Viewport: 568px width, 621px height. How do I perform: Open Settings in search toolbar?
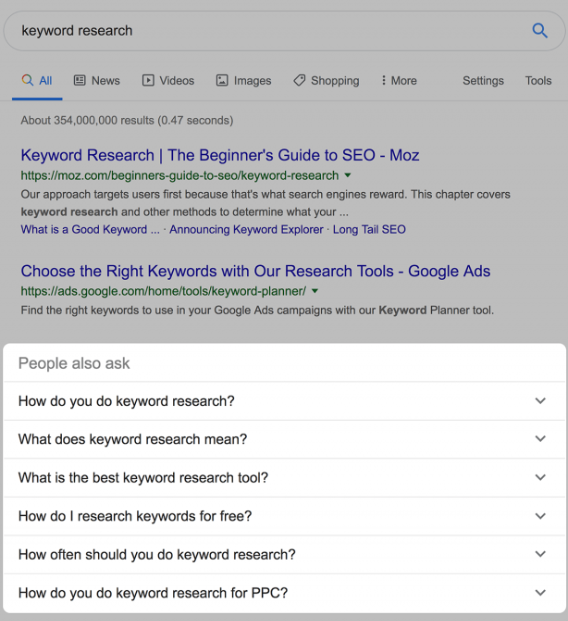(483, 81)
